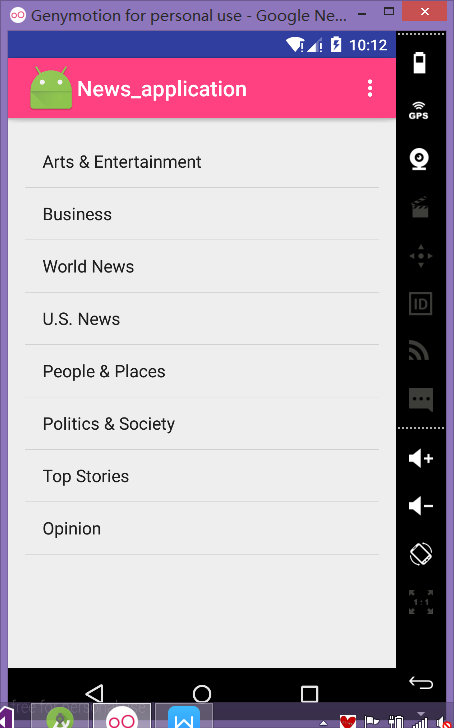454x728 pixels.
Task: Open the three-dot overflow menu
Action: point(370,88)
